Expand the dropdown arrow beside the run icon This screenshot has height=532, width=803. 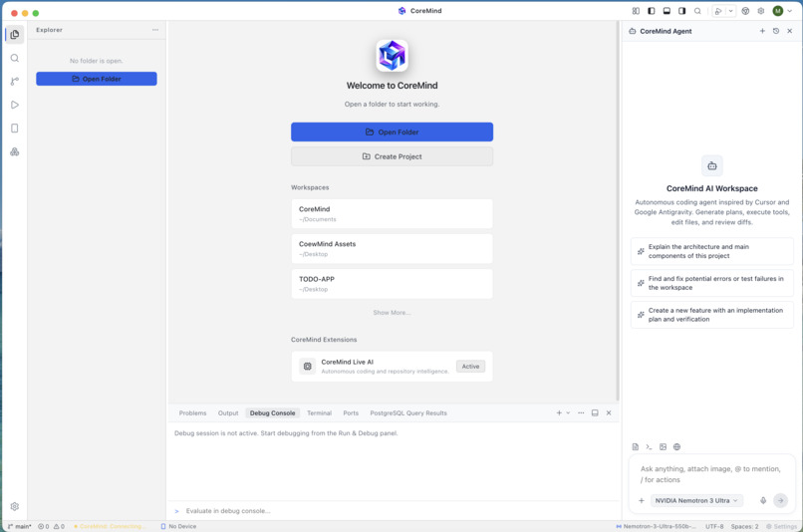[731, 11]
